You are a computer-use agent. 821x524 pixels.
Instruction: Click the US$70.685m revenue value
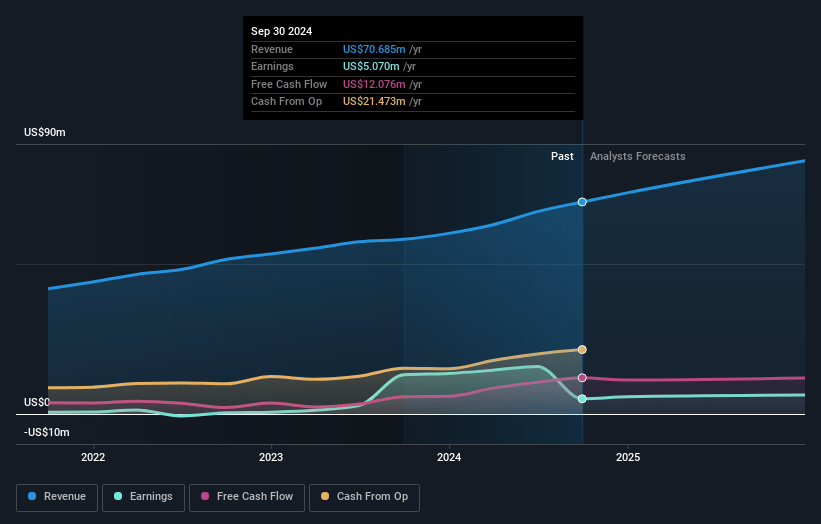(x=374, y=49)
